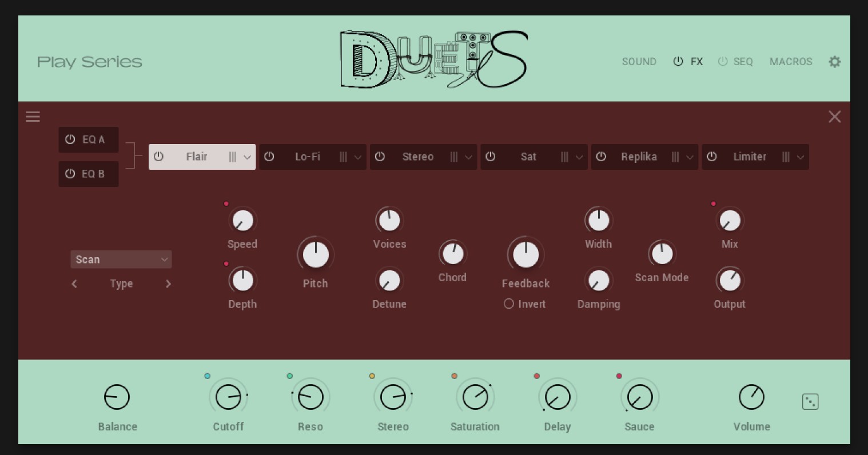Click the Sat reorder handle bars
This screenshot has width=868, height=455.
tap(564, 157)
